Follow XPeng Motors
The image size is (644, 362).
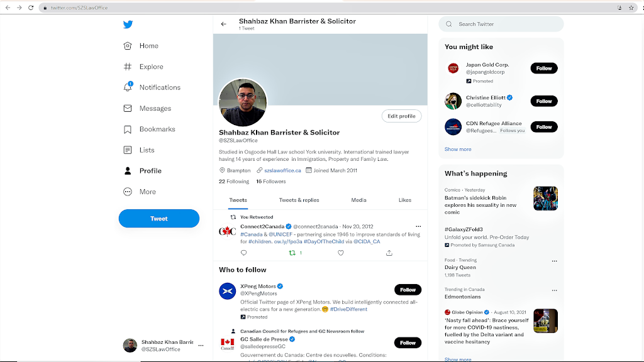(x=408, y=290)
